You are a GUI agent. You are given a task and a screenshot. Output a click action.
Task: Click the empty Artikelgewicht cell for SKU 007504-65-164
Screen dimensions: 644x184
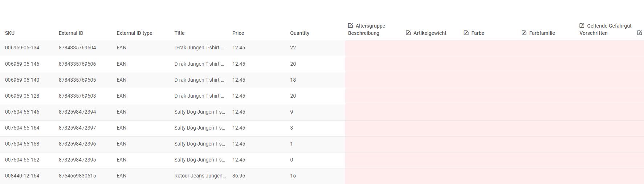(x=432, y=128)
